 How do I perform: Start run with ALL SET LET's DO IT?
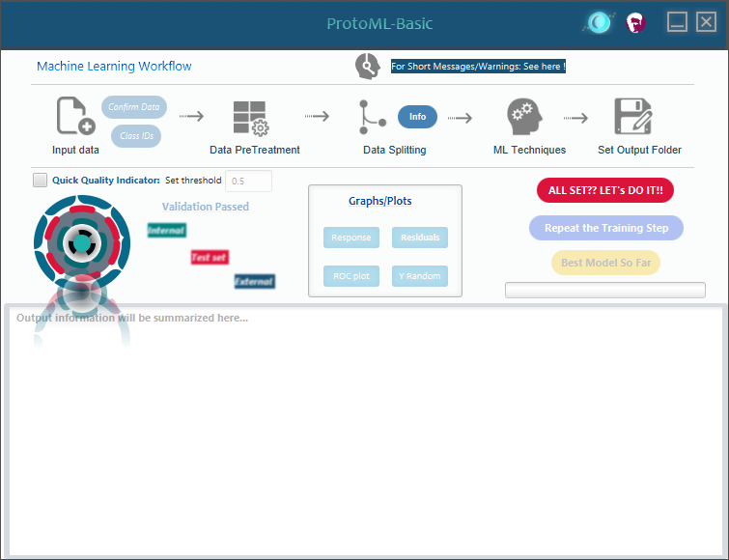(605, 190)
